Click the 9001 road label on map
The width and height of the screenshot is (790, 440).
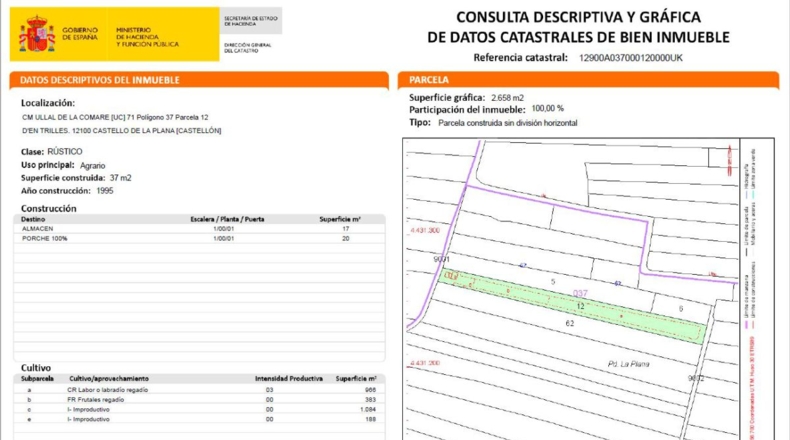tap(441, 259)
